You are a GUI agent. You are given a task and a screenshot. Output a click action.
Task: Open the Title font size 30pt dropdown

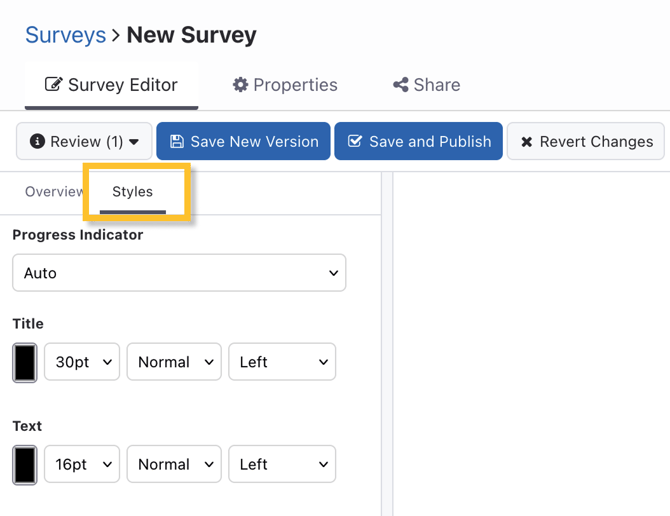(81, 362)
